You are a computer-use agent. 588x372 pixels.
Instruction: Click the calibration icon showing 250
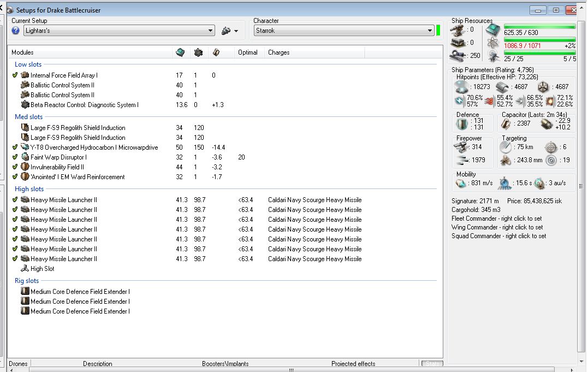pyautogui.click(x=458, y=56)
